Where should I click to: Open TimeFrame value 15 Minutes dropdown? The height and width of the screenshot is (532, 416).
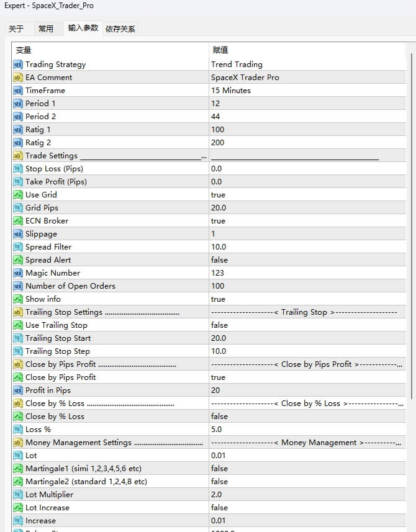(231, 91)
